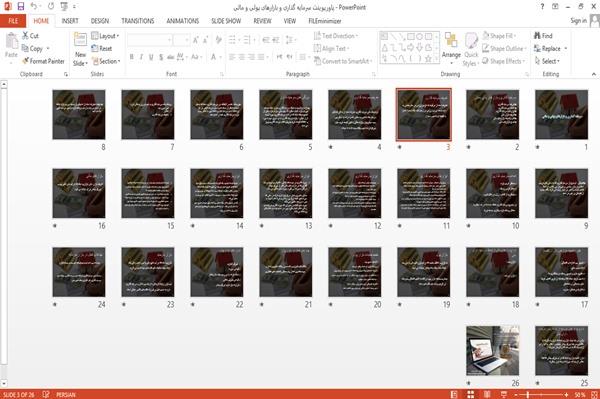Switch to Reading view in status bar
This screenshot has width=600, height=399.
[487, 394]
